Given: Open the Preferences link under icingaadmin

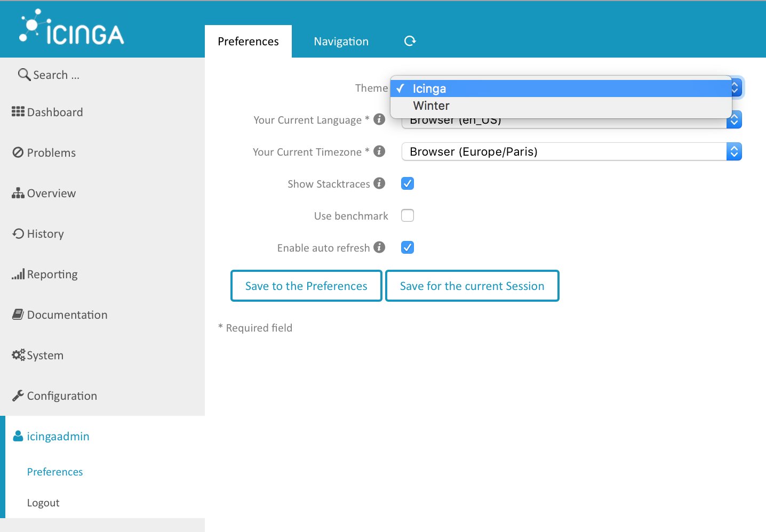Looking at the screenshot, I should tap(55, 472).
